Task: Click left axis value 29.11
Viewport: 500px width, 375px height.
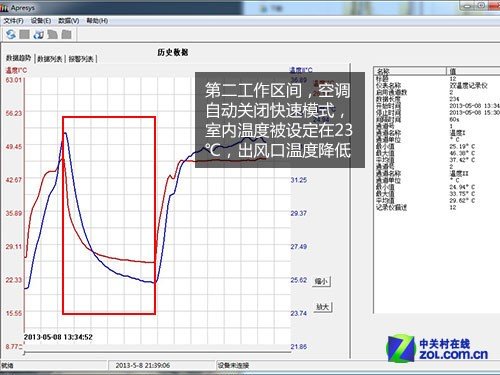Action: click(x=13, y=247)
